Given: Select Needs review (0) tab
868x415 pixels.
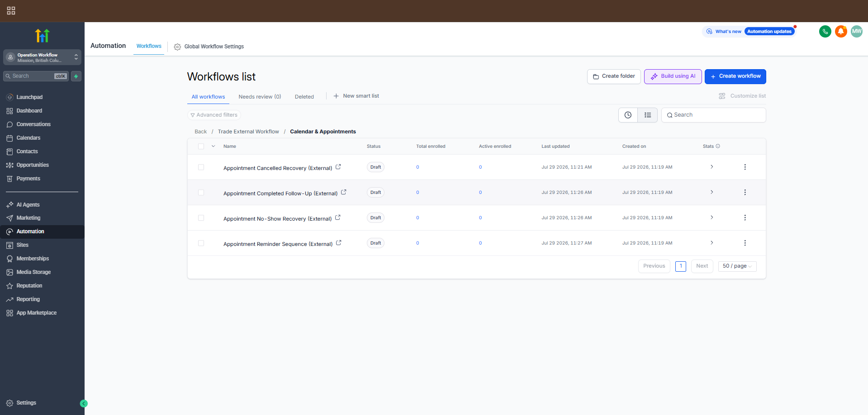Looking at the screenshot, I should (260, 97).
